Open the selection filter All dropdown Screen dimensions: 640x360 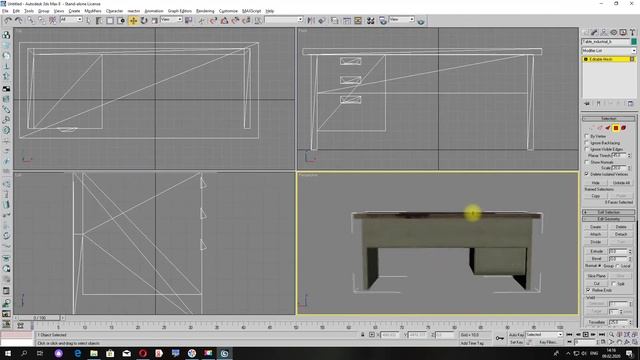[x=71, y=20]
